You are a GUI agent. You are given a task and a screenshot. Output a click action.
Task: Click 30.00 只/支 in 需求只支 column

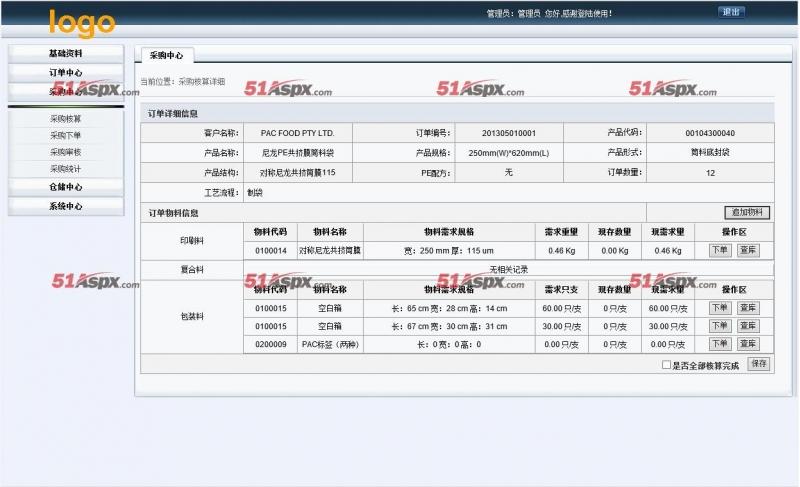pos(561,326)
